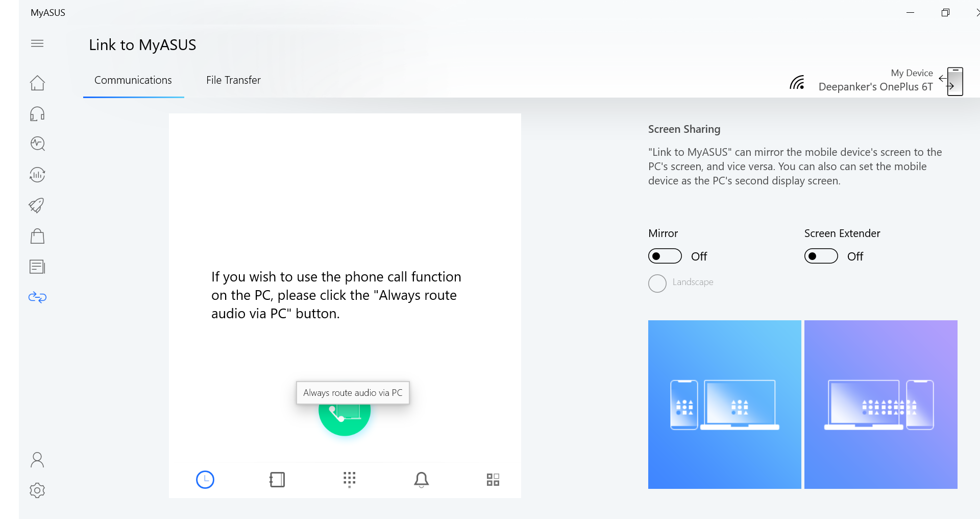
Task: Open the Settings gear icon
Action: tap(37, 490)
